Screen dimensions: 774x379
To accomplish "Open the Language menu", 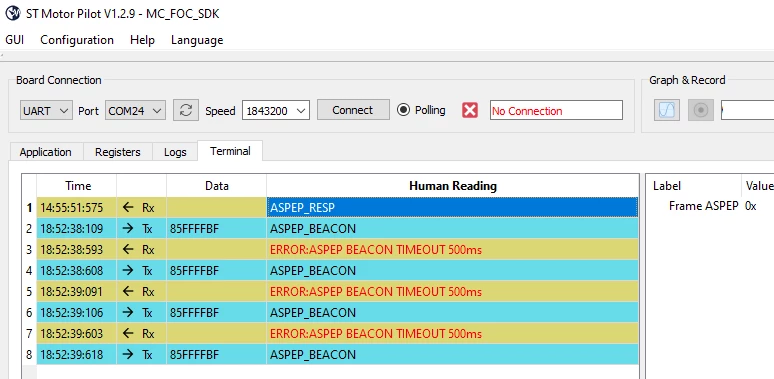I will pos(197,40).
